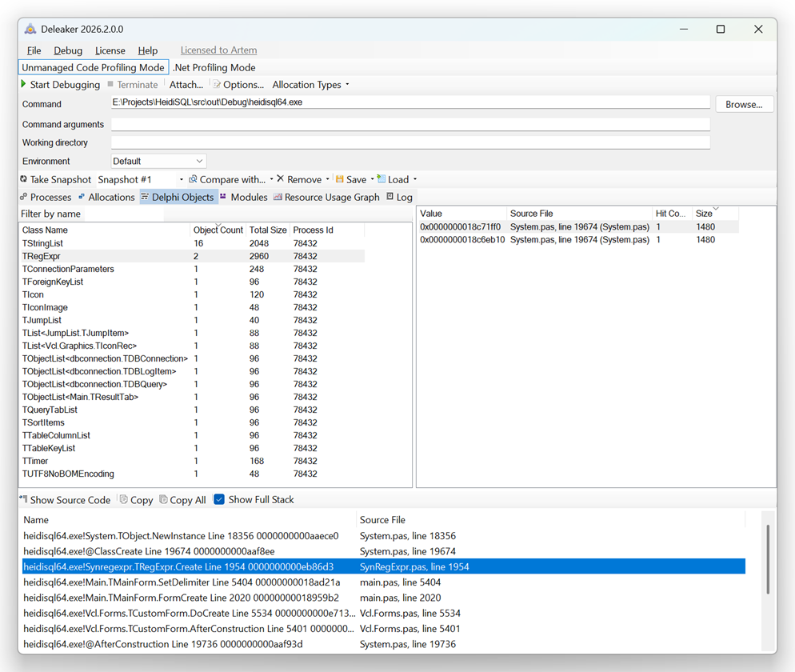Click the Terminate stop icon
The height and width of the screenshot is (672, 795).
(110, 84)
